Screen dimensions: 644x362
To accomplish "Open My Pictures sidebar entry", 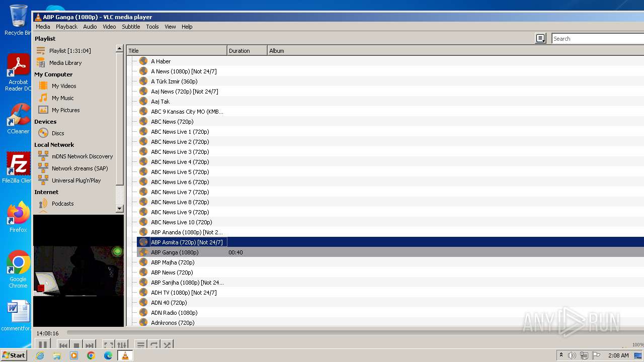I will [x=65, y=110].
